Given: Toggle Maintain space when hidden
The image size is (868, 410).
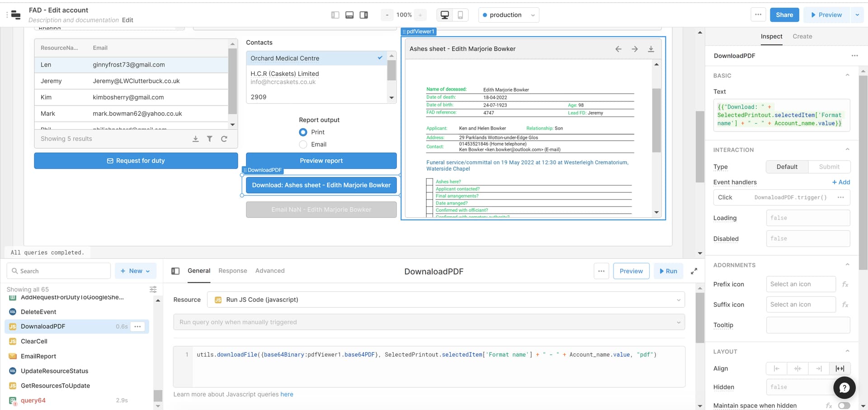Looking at the screenshot, I should [844, 405].
